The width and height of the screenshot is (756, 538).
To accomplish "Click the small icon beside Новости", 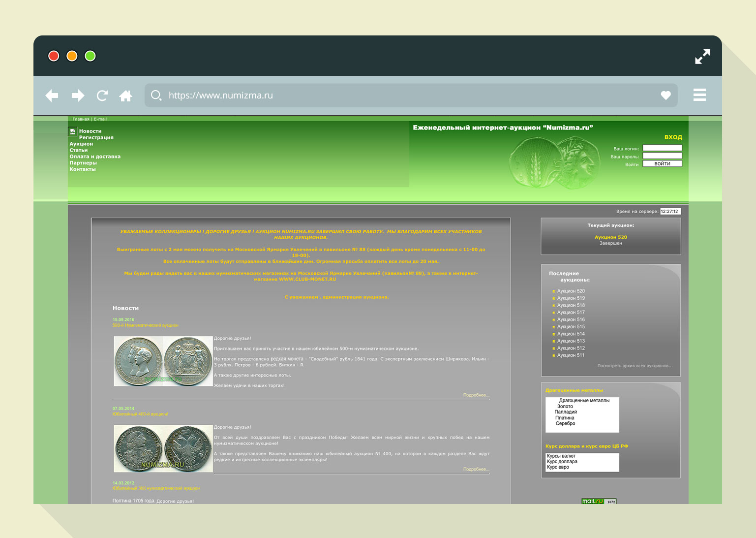I will [x=73, y=131].
